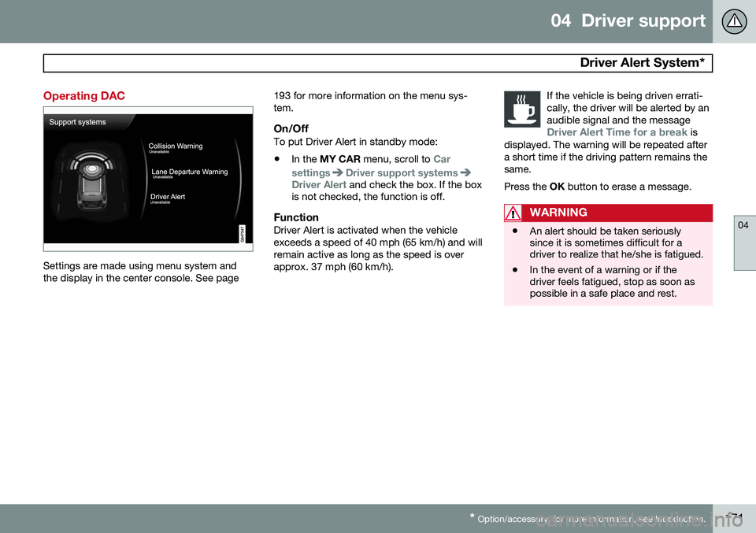Screen dimensions: 756x533
Task: Click 'To put Driver Alert in standby mode' line
Action: click(355, 142)
